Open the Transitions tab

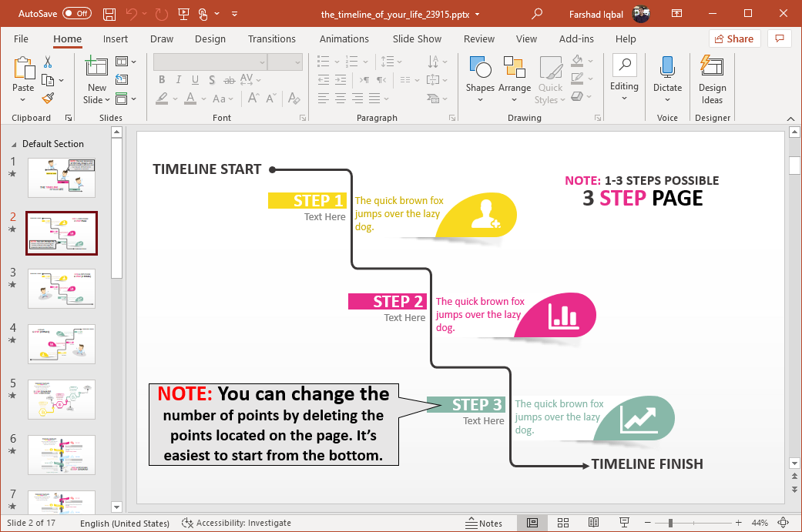pyautogui.click(x=271, y=38)
